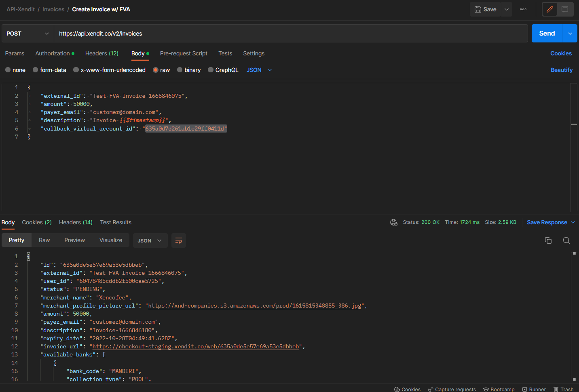Click the Size: 2.59 KB text
Viewport: 579px width, 392px height.
[501, 222]
